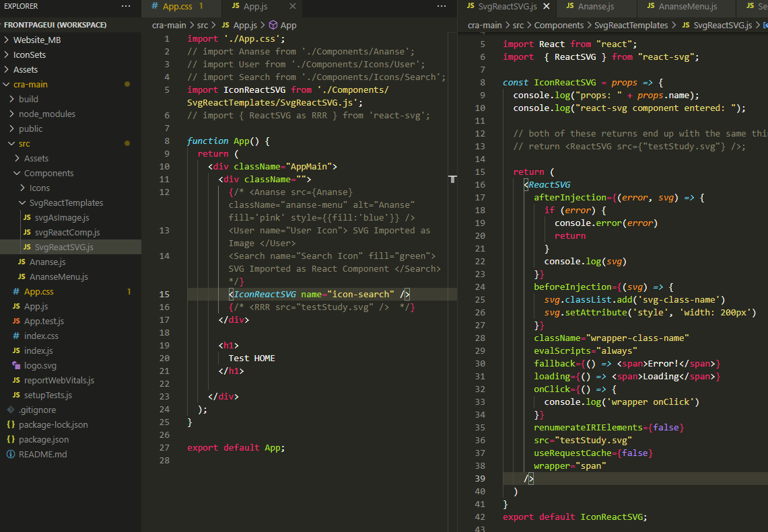Viewport: 768px width, 532px height.
Task: Place cursor on 'export default App;' line
Action: coord(236,448)
